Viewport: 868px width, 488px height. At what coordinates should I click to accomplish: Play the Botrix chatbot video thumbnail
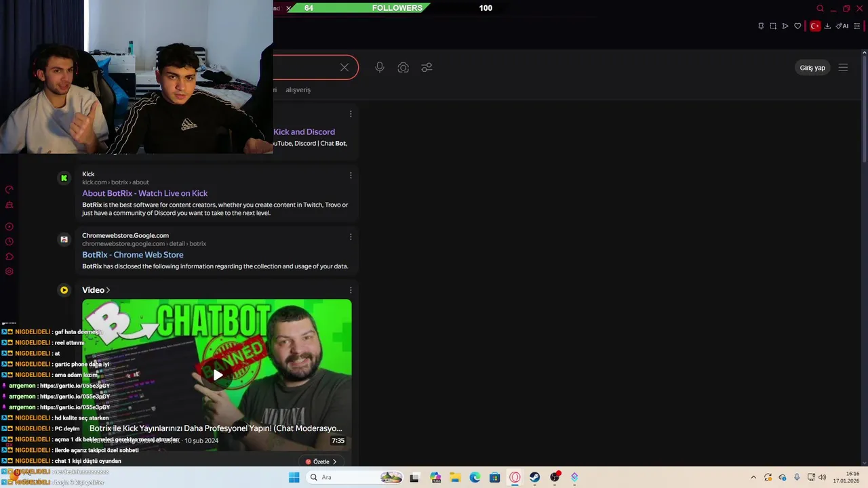pos(217,375)
